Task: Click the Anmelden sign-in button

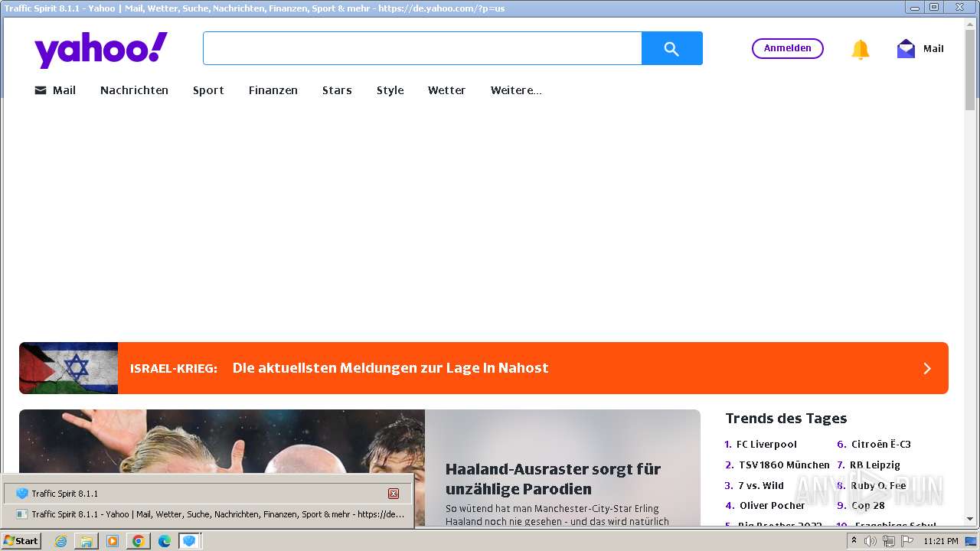Action: point(787,48)
